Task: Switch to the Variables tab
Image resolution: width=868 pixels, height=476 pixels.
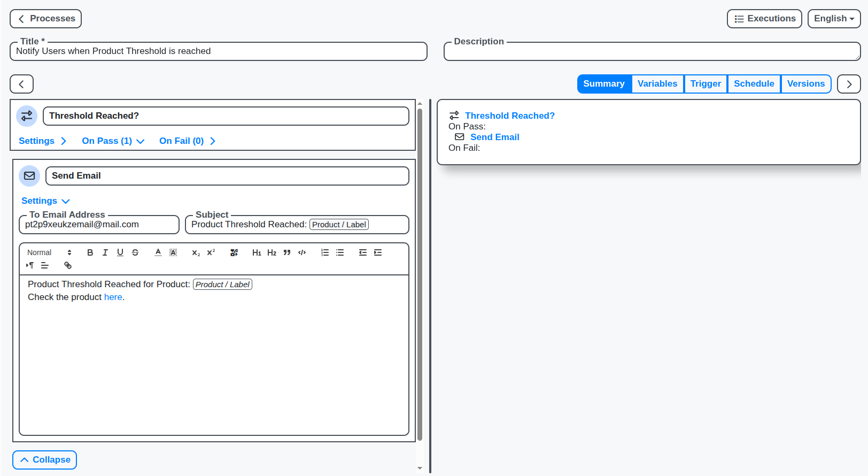Action: point(657,84)
